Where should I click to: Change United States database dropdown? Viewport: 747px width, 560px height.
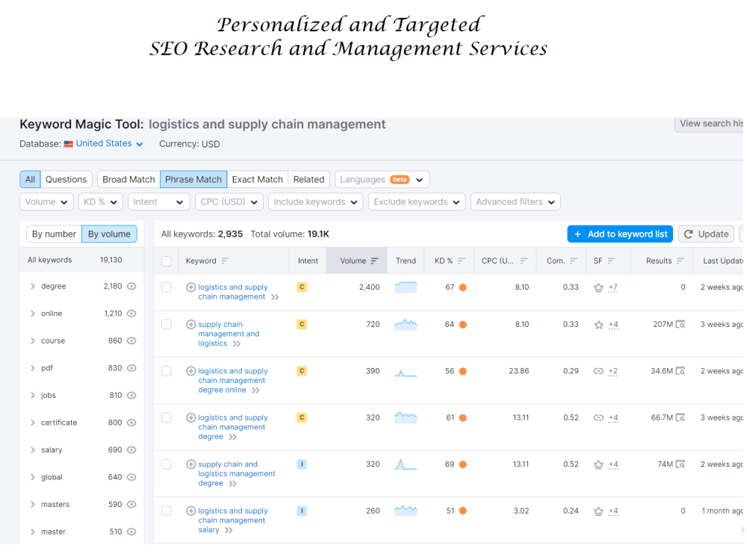tap(109, 144)
